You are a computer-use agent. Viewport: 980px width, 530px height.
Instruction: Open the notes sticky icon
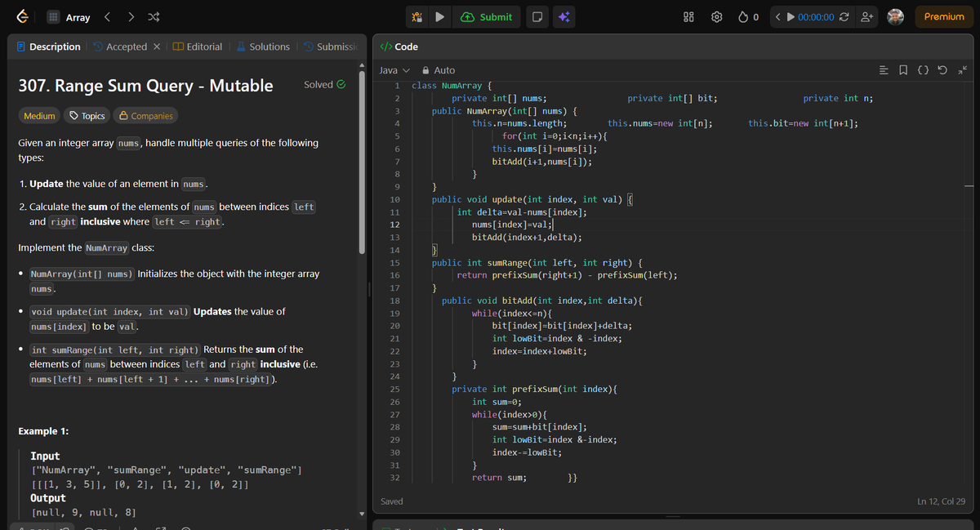(537, 17)
